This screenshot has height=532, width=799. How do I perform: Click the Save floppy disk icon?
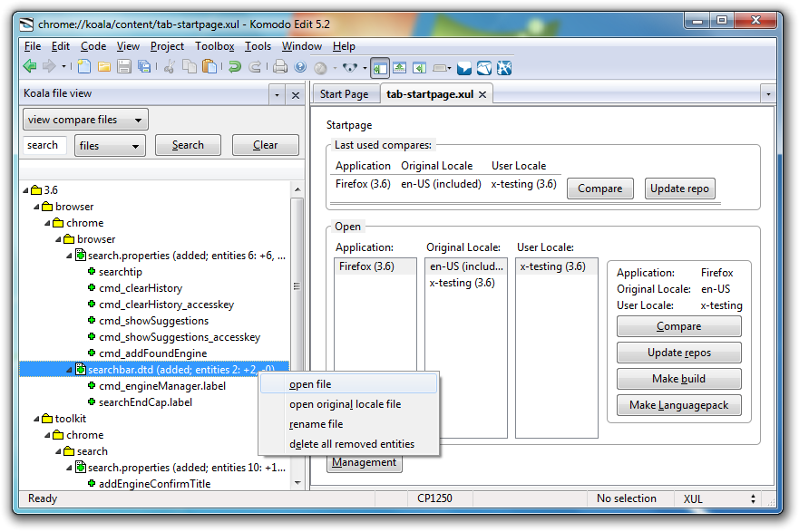tap(124, 67)
